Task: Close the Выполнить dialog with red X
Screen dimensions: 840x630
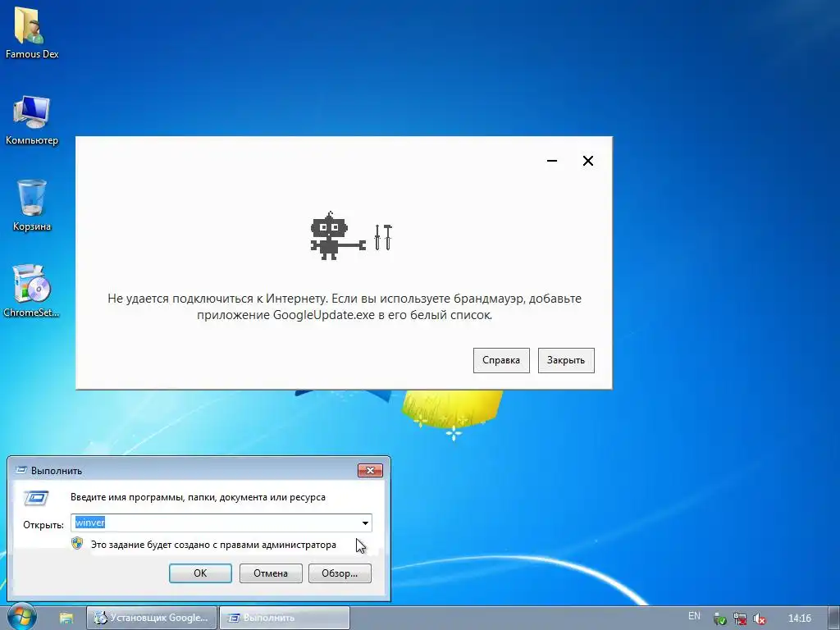Action: (x=370, y=470)
